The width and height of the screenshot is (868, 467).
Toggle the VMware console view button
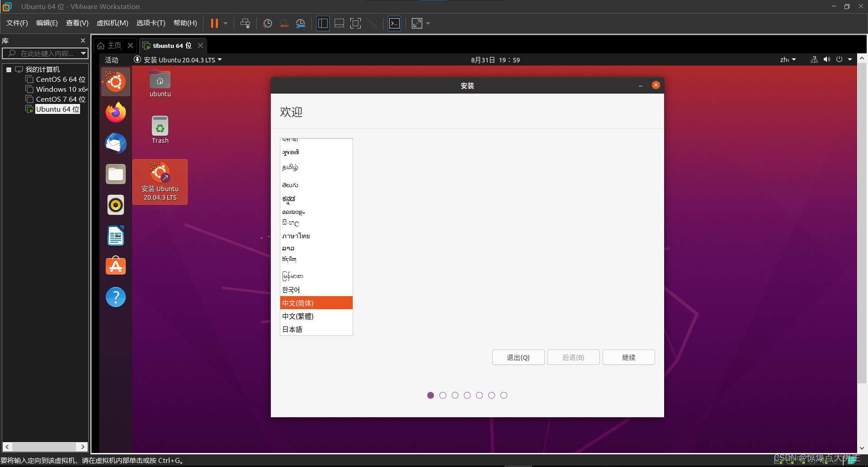[x=394, y=23]
